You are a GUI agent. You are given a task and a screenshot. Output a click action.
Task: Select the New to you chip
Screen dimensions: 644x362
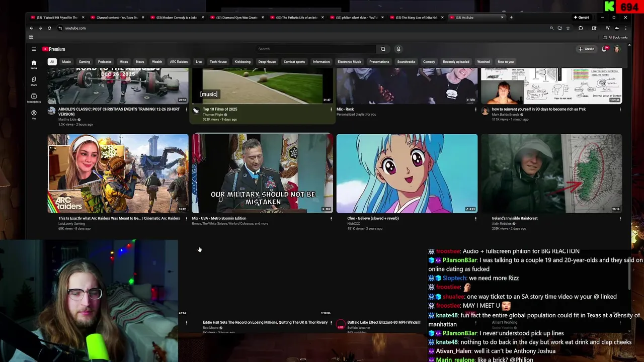pyautogui.click(x=506, y=62)
